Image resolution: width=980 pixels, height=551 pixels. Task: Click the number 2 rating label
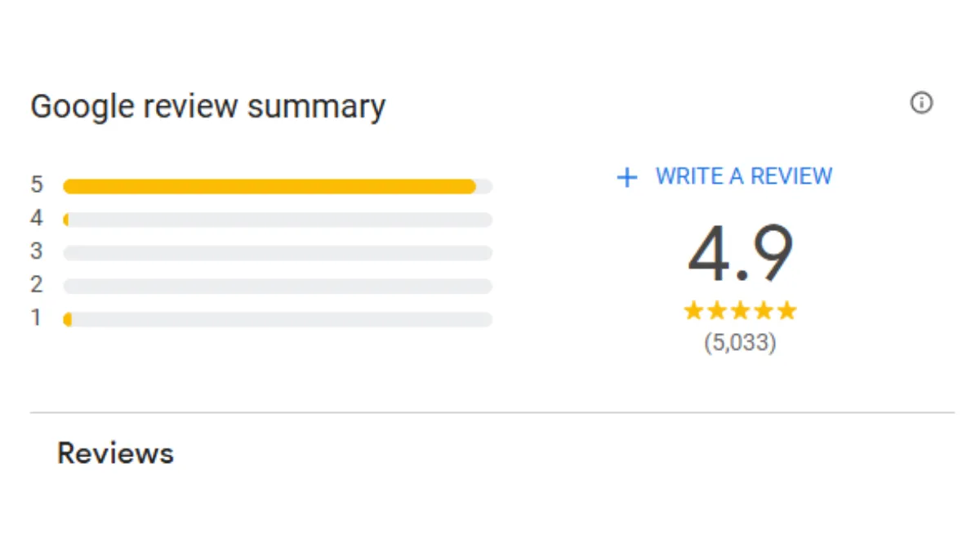tap(37, 284)
